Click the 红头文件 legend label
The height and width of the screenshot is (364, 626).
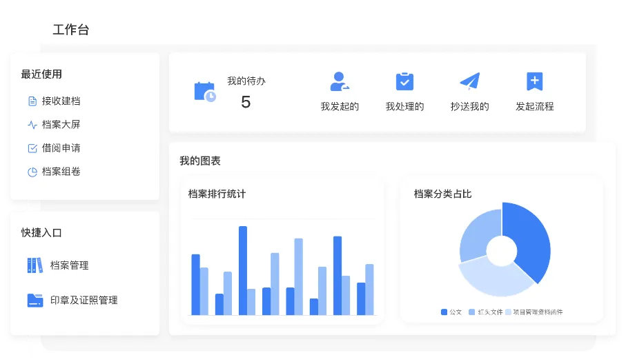pos(490,312)
